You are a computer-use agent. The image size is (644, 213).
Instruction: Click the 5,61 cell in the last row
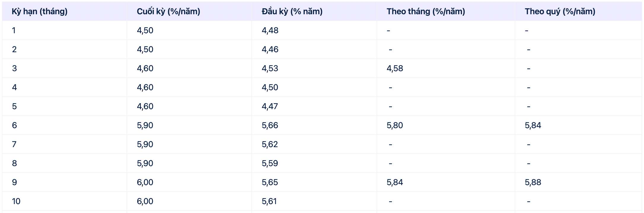pyautogui.click(x=269, y=201)
